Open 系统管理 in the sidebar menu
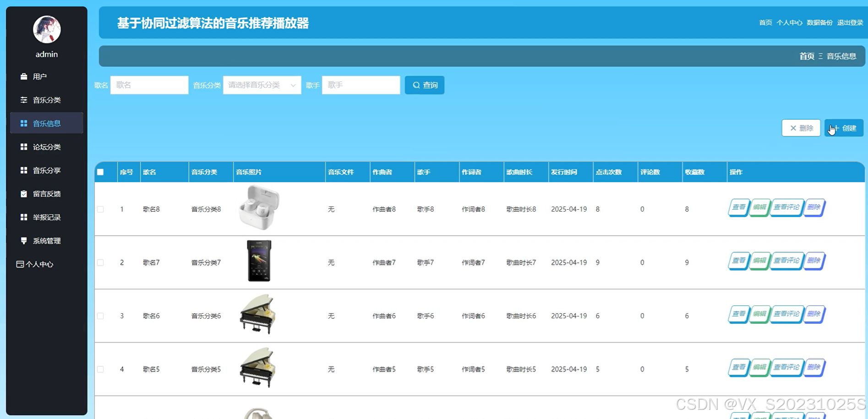 (47, 240)
